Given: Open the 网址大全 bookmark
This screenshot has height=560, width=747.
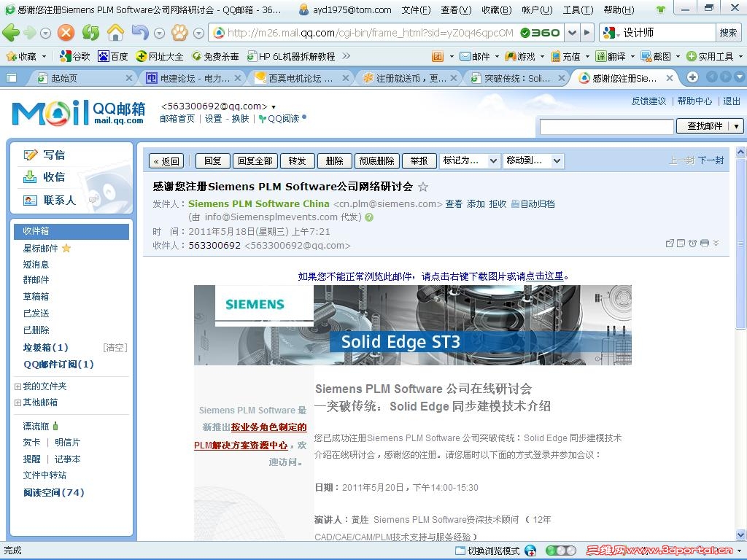Looking at the screenshot, I should coord(160,56).
